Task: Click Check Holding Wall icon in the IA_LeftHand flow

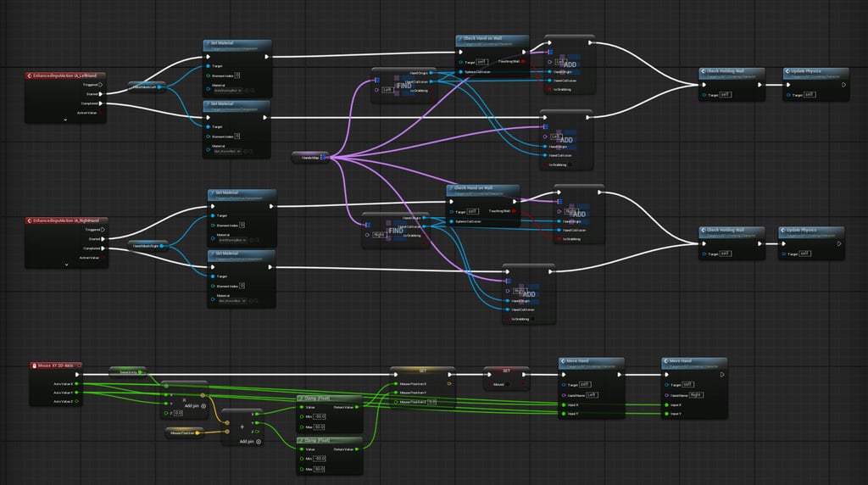Action: click(x=703, y=71)
